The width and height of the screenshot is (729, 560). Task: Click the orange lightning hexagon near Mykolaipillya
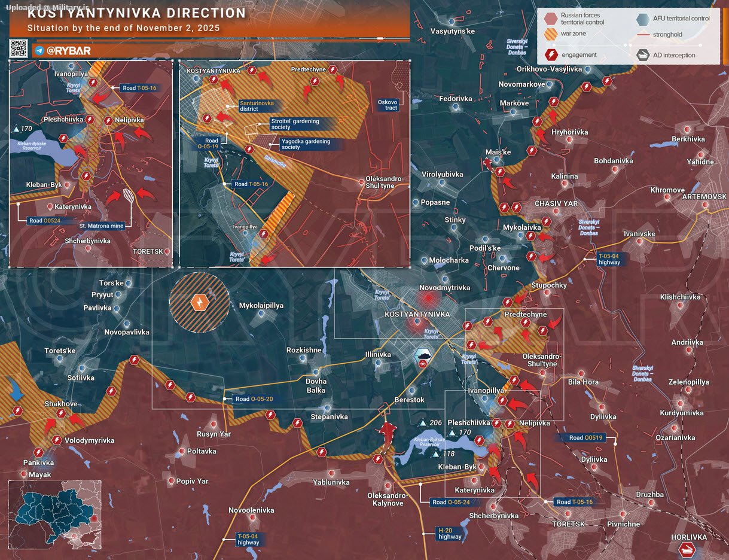(x=199, y=303)
